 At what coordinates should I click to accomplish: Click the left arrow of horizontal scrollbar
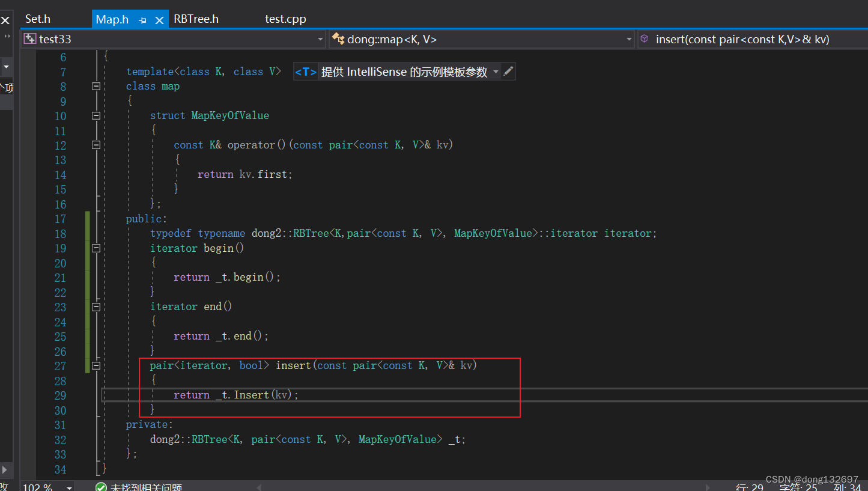coord(259,487)
